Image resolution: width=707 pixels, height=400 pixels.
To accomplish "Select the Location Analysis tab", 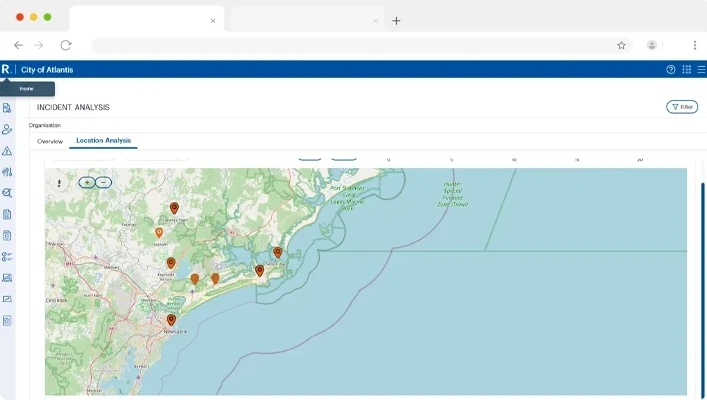I will click(104, 140).
